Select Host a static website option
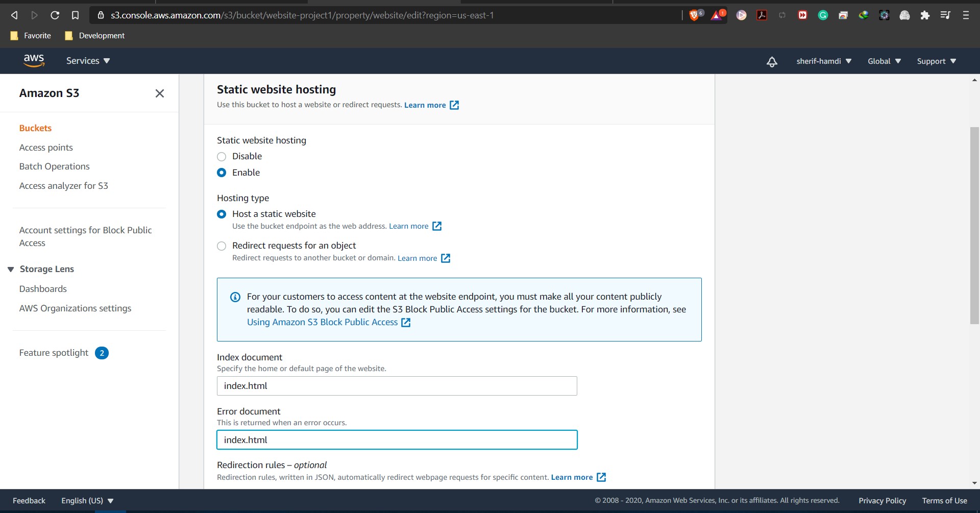Screen dimensions: 980x513 pyautogui.click(x=222, y=214)
